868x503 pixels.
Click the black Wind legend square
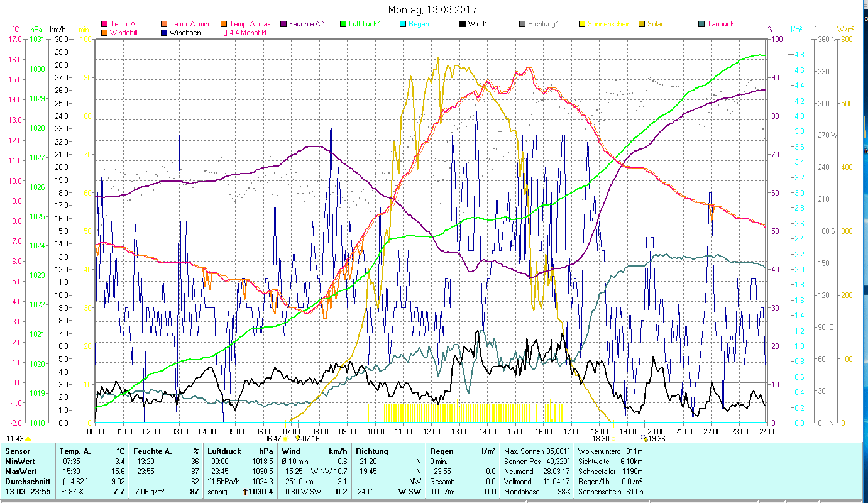point(463,25)
